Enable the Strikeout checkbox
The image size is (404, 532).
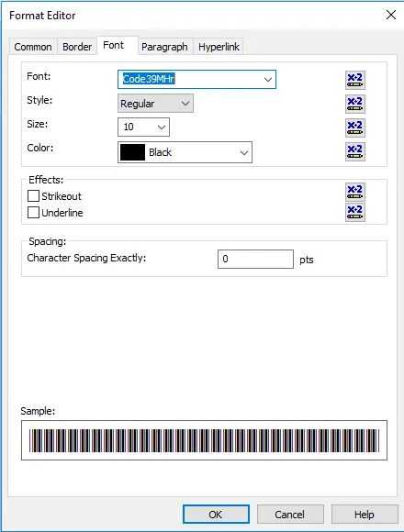pos(33,196)
